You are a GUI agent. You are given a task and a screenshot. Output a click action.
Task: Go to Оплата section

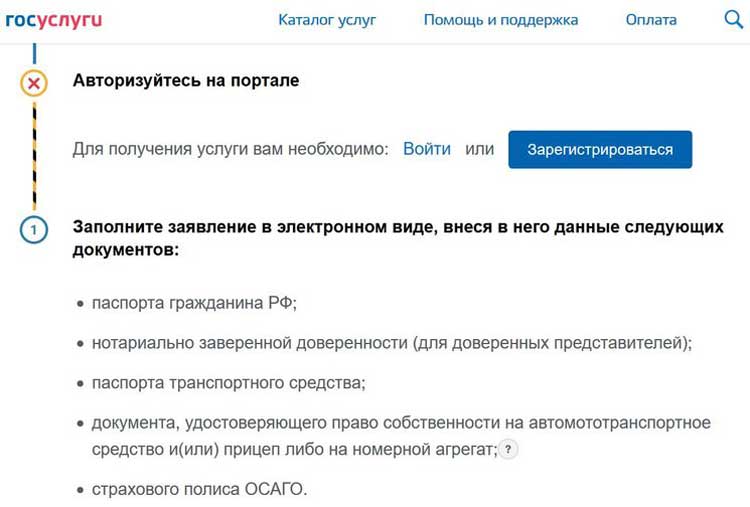[x=651, y=20]
